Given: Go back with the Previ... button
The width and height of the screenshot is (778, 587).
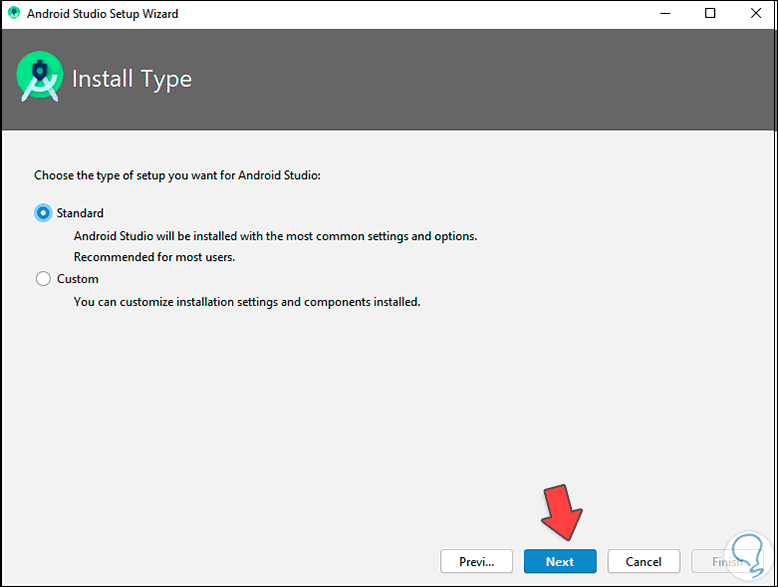Looking at the screenshot, I should (476, 561).
